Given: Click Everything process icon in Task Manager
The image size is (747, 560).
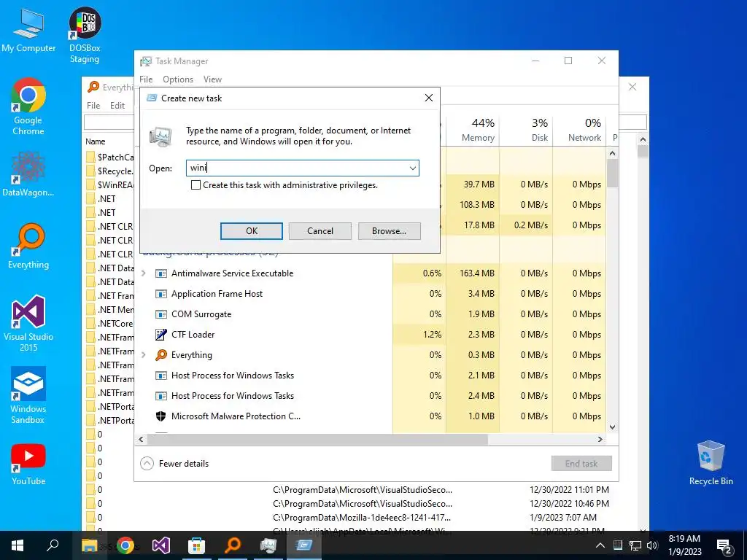Looking at the screenshot, I should [x=161, y=355].
